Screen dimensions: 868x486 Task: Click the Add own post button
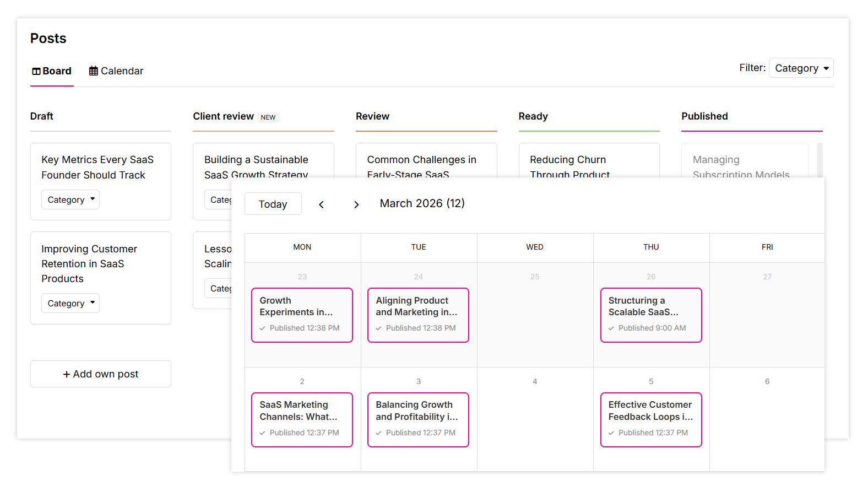click(x=101, y=374)
